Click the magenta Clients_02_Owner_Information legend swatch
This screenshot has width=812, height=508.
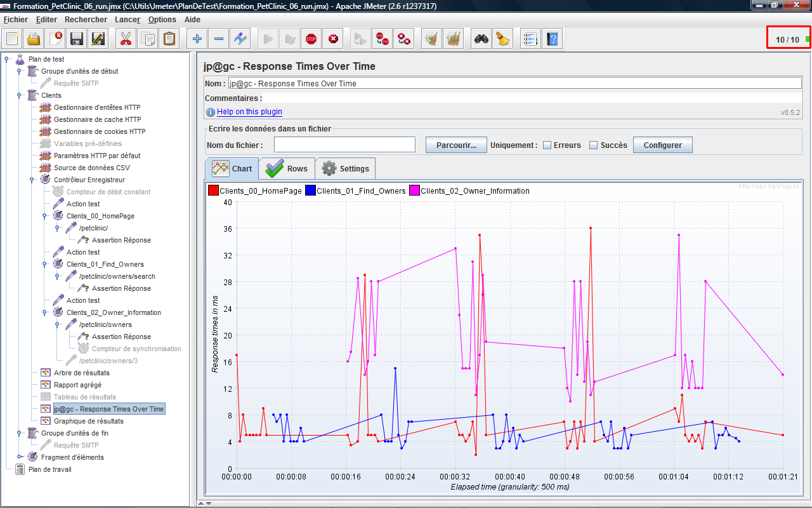(414, 190)
